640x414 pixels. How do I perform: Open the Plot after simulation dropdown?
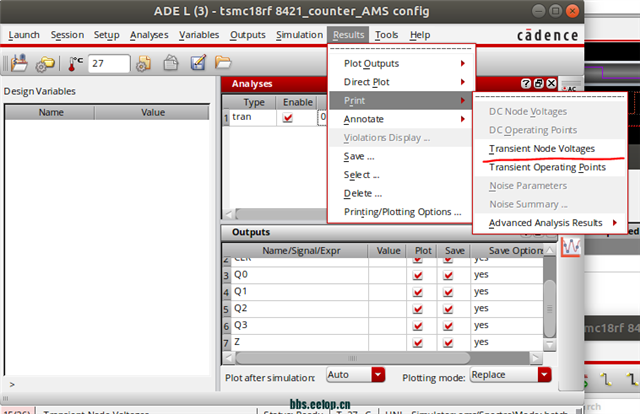tap(355, 375)
